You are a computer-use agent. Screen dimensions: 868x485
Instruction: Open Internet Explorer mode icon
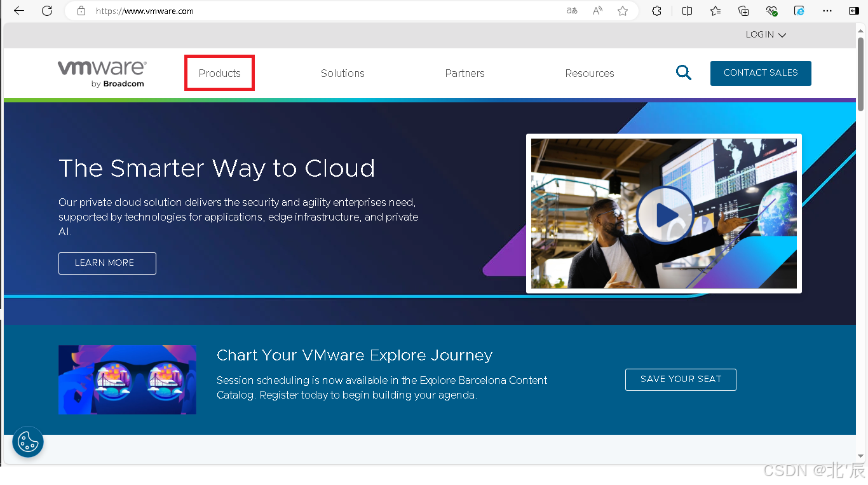click(x=799, y=11)
